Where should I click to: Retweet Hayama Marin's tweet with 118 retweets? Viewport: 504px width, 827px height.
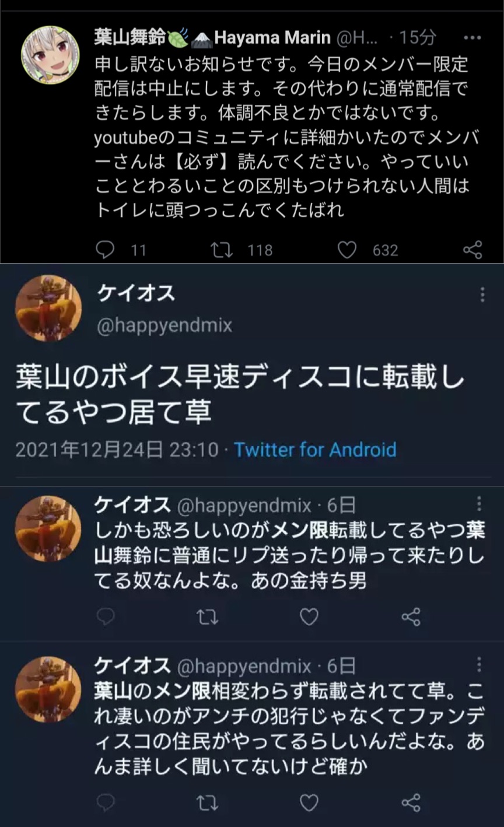pos(222,250)
